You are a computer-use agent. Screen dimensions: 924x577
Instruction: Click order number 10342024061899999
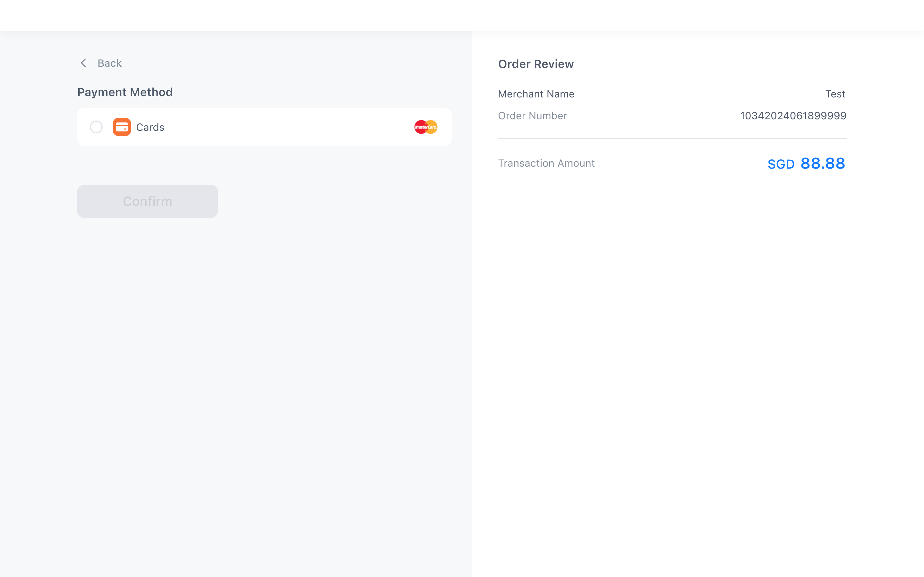[793, 116]
